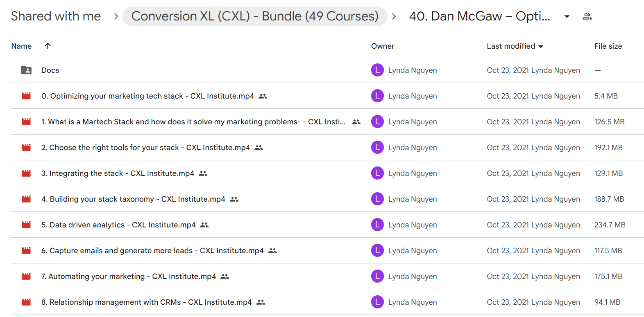This screenshot has height=317, width=644.
Task: Click shared people icon beside 7. Automating your marketing
Action: click(x=225, y=277)
